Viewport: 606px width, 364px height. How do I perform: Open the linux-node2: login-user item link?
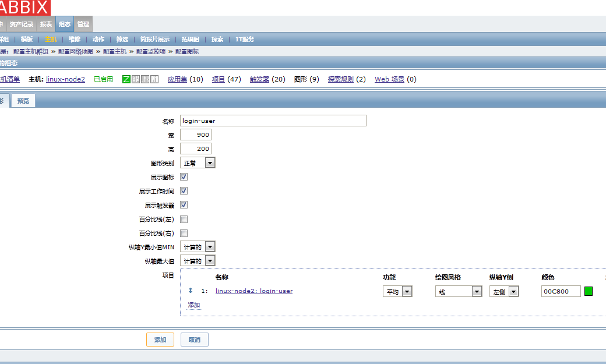coord(254,291)
